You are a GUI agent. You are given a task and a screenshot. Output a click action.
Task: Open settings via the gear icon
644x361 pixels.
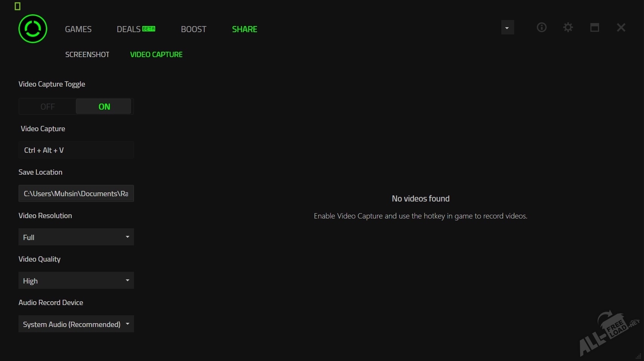(x=568, y=27)
